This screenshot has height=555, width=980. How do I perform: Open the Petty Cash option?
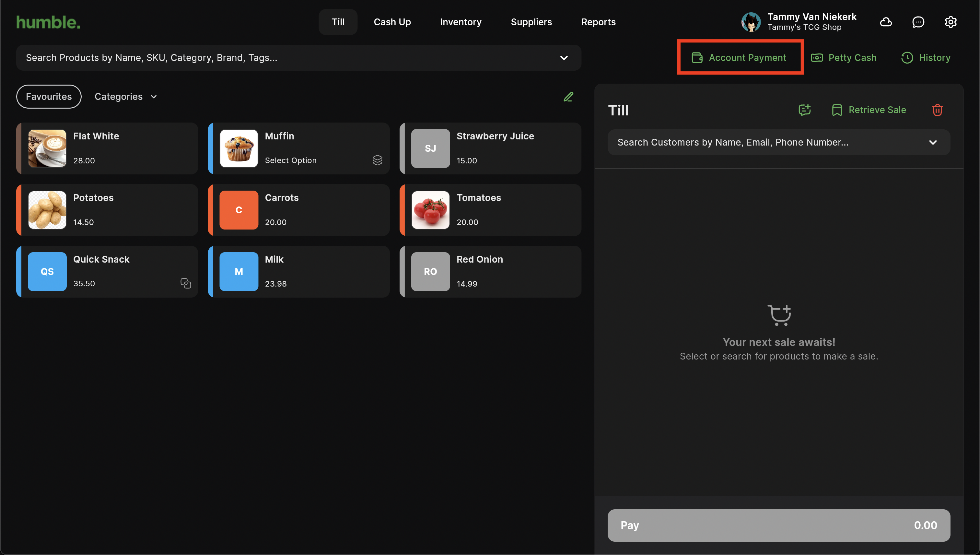coord(844,58)
